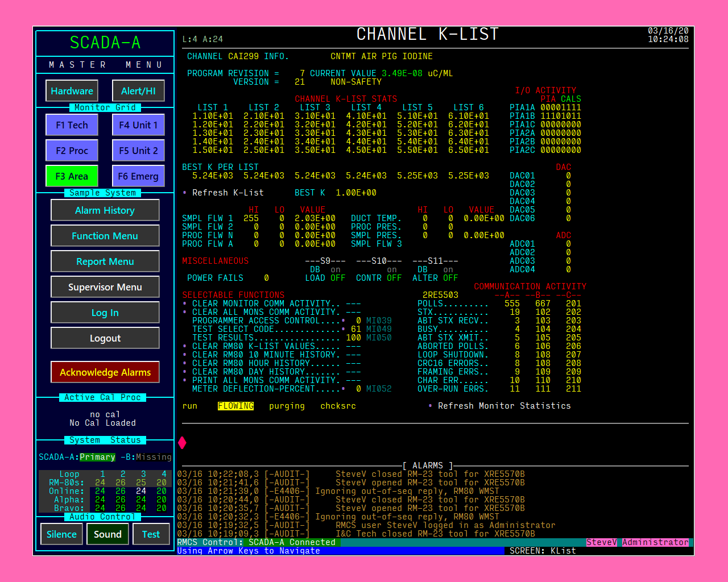Click BEST K value 1.00E+00
The width and height of the screenshot is (728, 582).
click(356, 193)
